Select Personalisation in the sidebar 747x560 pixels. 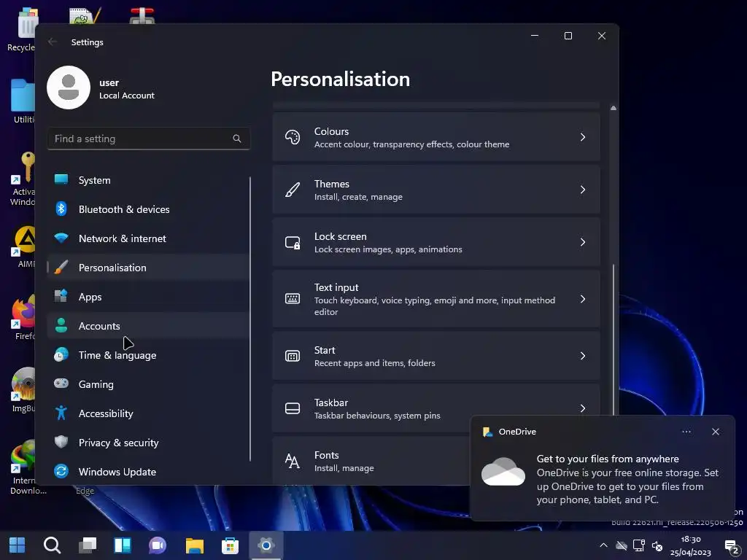(x=147, y=268)
